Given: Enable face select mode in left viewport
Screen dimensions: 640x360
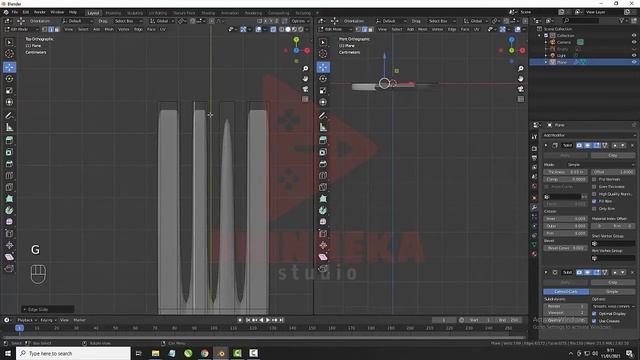Looking at the screenshot, I should [57, 29].
